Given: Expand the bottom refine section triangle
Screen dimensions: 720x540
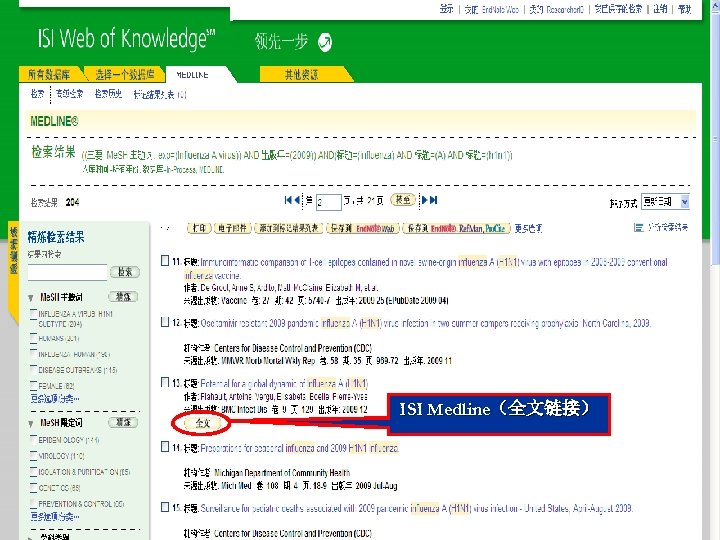Looking at the screenshot, I should pos(31,537).
